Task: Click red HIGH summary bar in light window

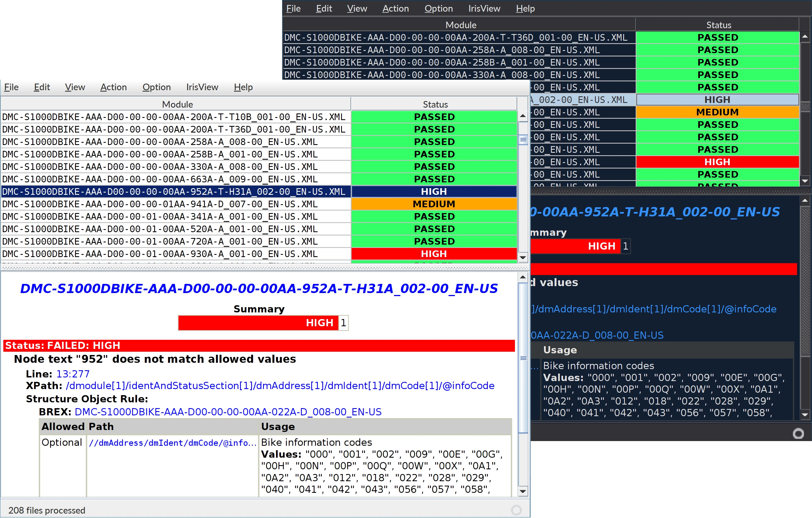Action: pos(258,323)
